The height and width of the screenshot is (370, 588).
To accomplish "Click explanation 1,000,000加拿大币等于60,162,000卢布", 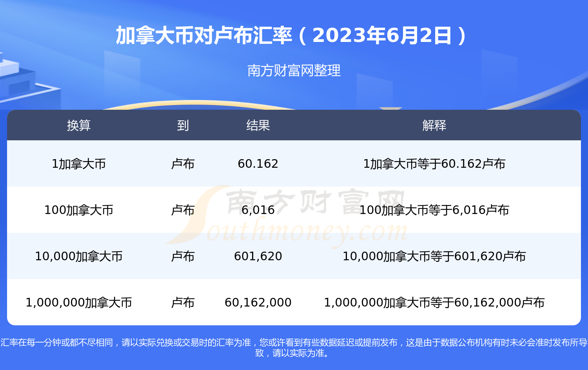I will tap(434, 303).
